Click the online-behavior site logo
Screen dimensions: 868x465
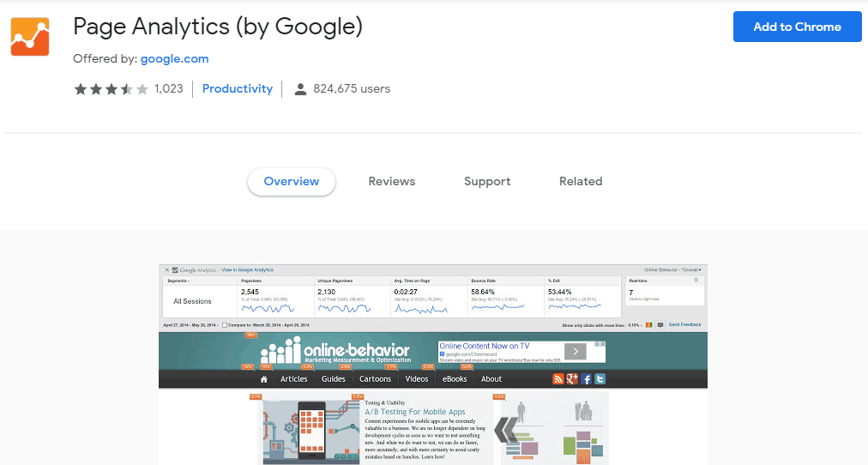coord(336,351)
